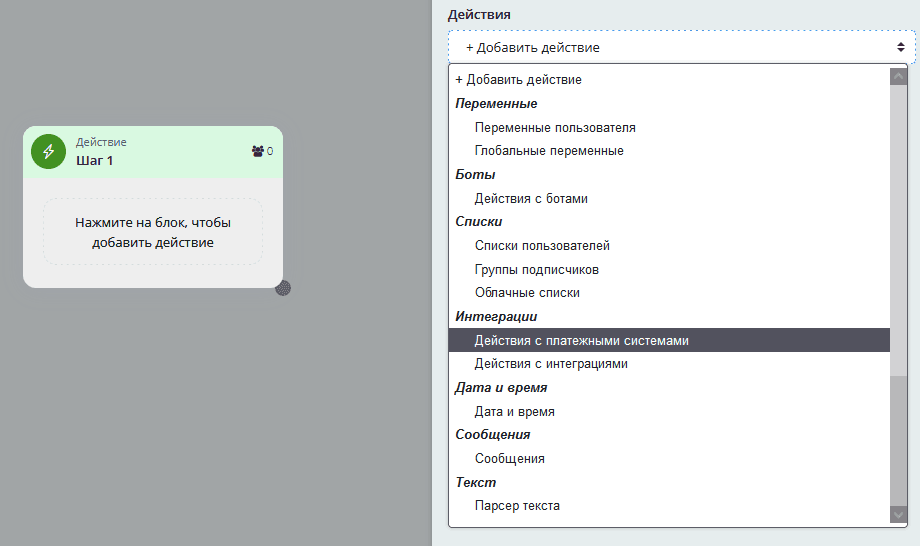Select Действия с ботами option

(x=531, y=198)
